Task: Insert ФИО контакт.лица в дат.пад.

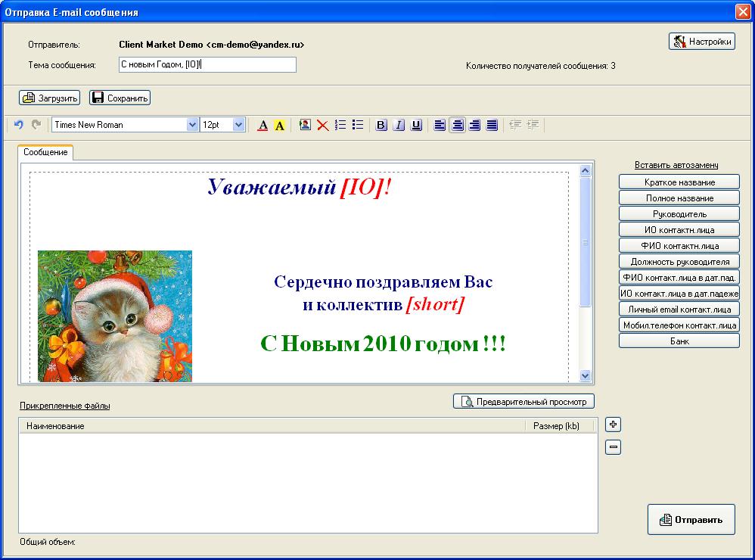Action: [679, 278]
